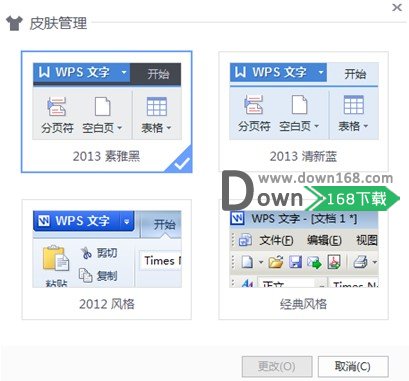Click the blue checkmark on 素雅黑 card
Image resolution: width=409 pixels, height=381 pixels.
tap(182, 163)
